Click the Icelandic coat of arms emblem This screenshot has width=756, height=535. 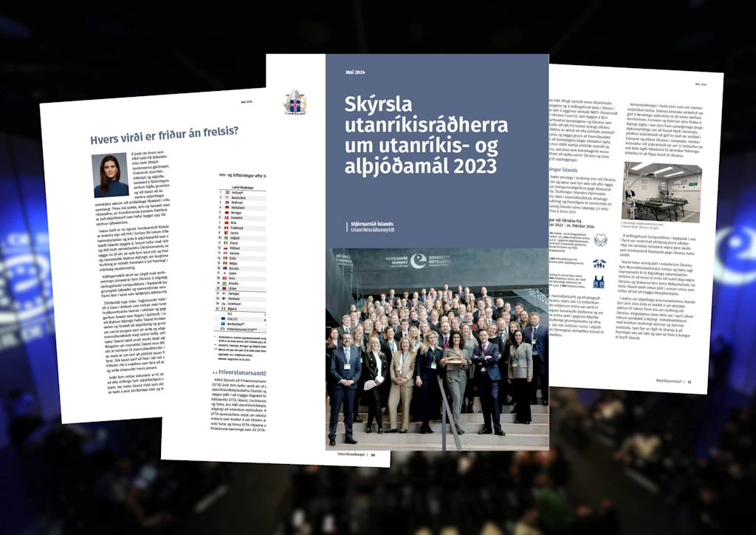tap(295, 102)
